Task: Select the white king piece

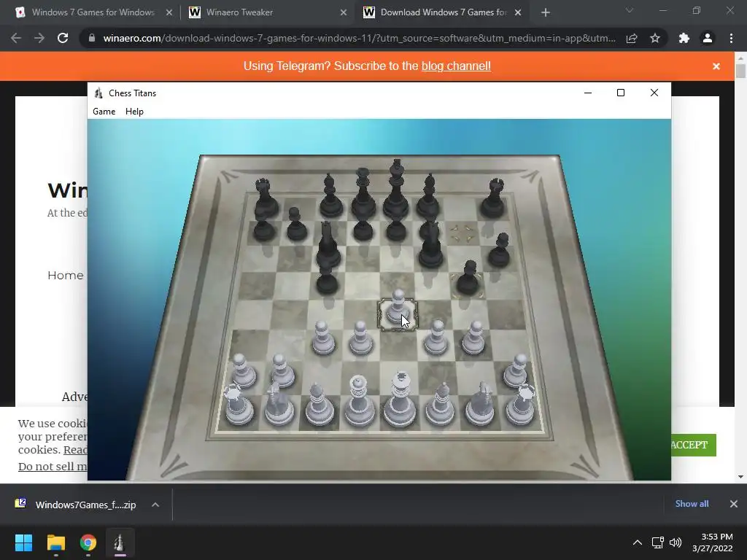Action: pyautogui.click(x=400, y=400)
